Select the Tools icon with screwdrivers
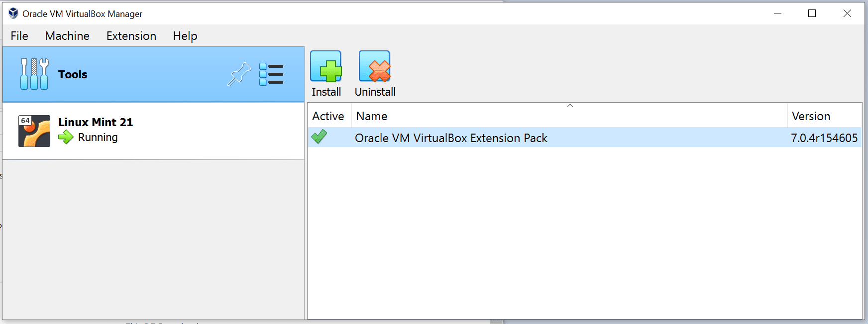868x324 pixels. point(34,74)
